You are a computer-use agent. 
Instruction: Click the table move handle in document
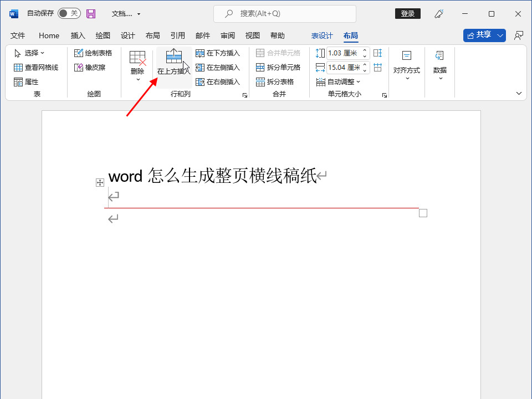pos(100,183)
